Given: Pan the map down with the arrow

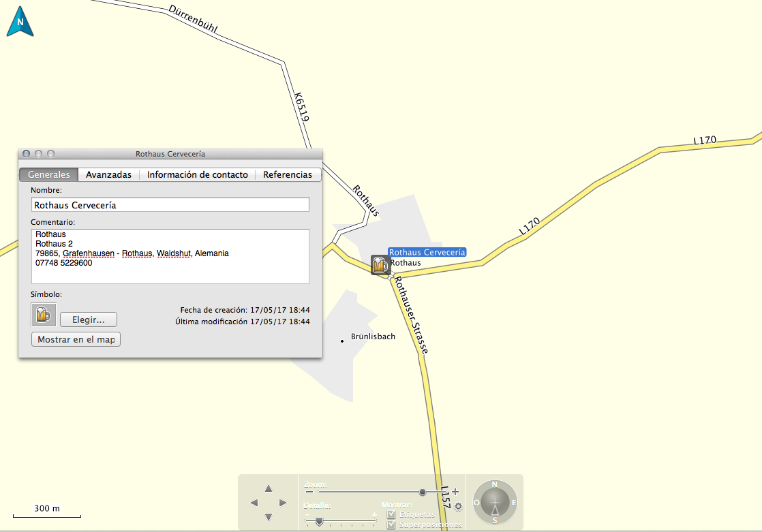Looking at the screenshot, I should [x=268, y=516].
